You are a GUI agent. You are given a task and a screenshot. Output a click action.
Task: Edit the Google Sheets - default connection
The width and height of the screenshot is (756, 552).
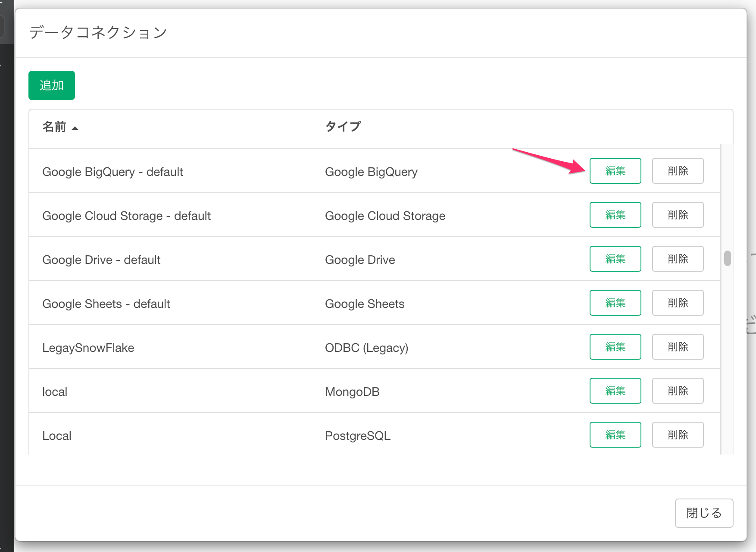pos(615,303)
